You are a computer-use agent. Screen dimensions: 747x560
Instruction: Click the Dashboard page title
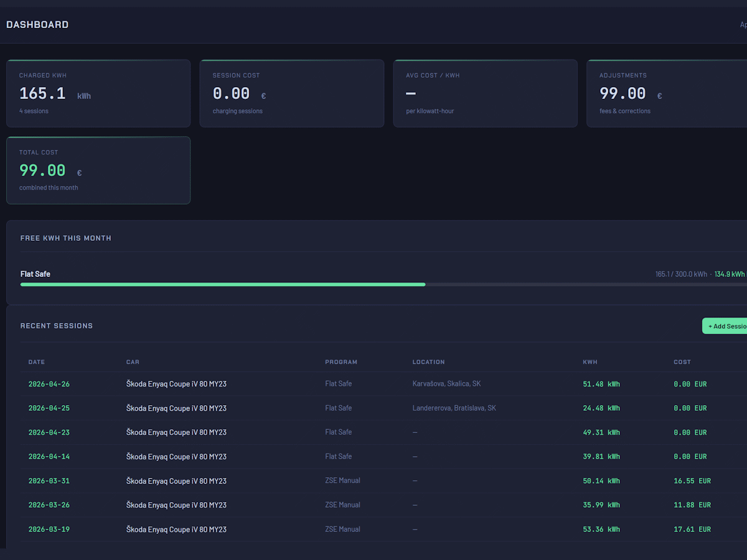tap(37, 25)
